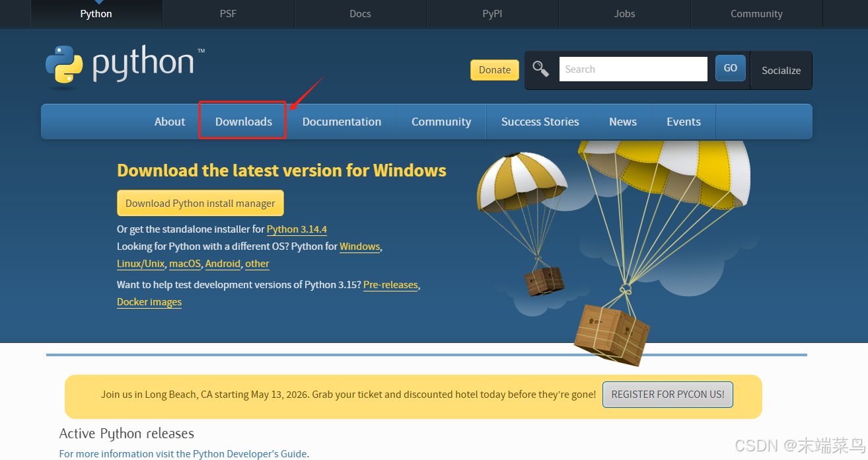Click the magnifying glass search icon

point(541,69)
